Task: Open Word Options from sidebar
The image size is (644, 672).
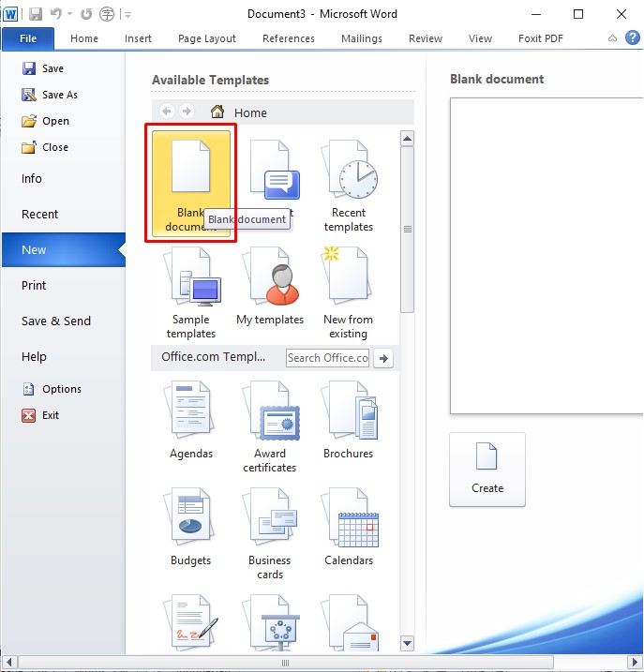Action: point(52,389)
